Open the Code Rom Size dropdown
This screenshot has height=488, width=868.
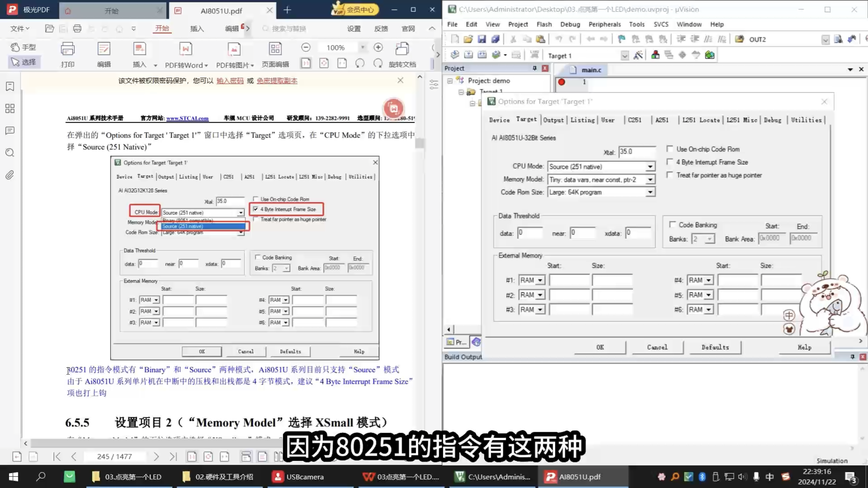(x=650, y=192)
